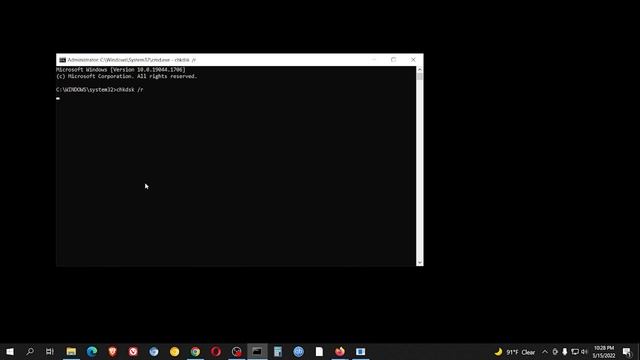Click the 'chkdsk /r' command line text
The width and height of the screenshot is (640, 360).
point(130,89)
